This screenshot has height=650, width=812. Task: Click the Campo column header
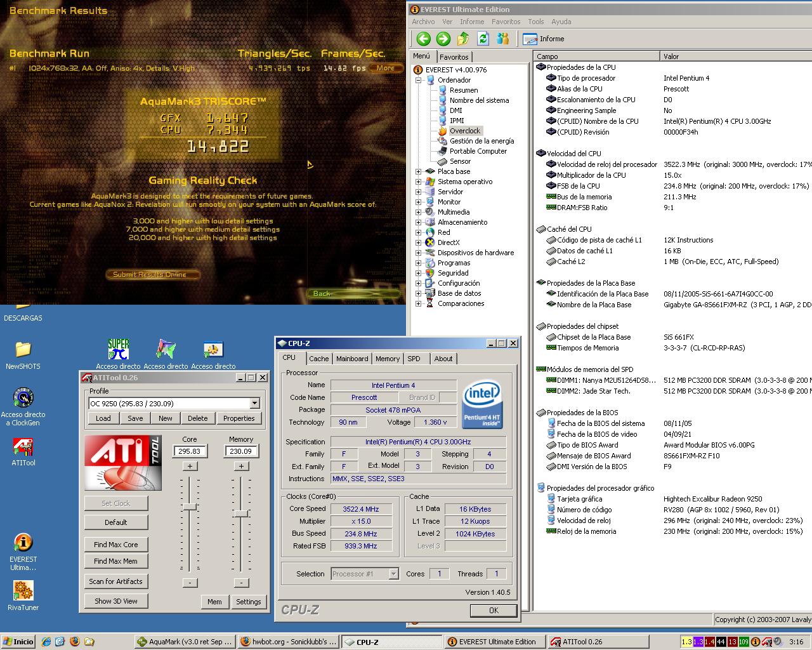tap(596, 56)
